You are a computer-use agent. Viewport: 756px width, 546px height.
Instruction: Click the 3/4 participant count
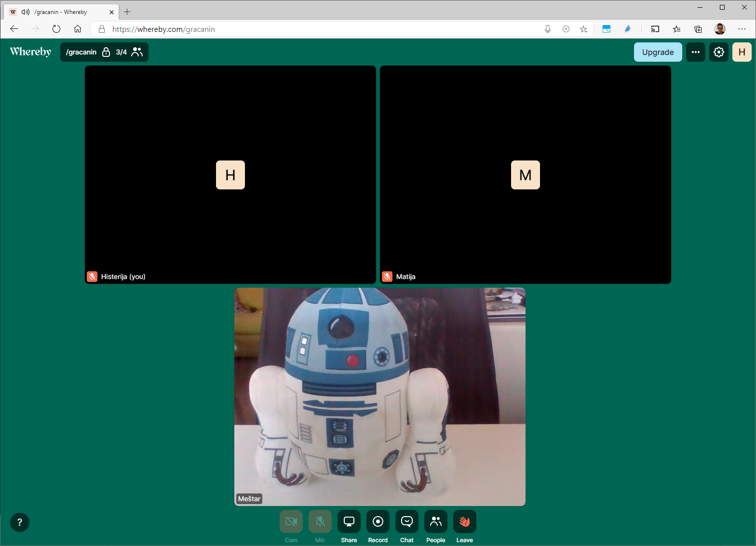coord(121,52)
